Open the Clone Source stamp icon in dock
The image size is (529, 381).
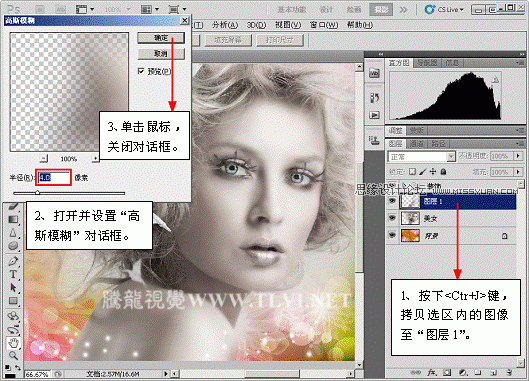tap(374, 141)
